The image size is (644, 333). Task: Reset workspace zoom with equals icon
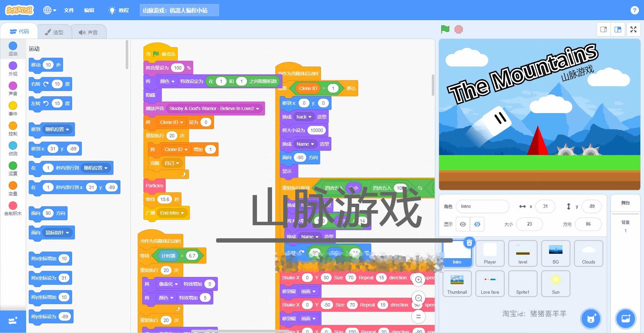(419, 316)
